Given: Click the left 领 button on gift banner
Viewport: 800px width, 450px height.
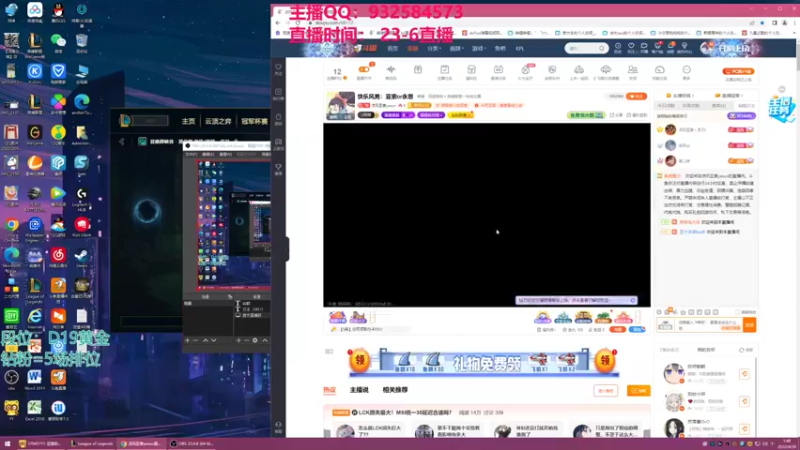Looking at the screenshot, I should (x=360, y=360).
